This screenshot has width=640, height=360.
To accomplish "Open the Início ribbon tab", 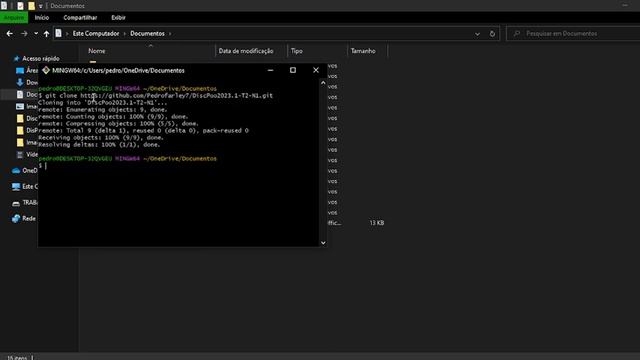I will [x=42, y=18].
